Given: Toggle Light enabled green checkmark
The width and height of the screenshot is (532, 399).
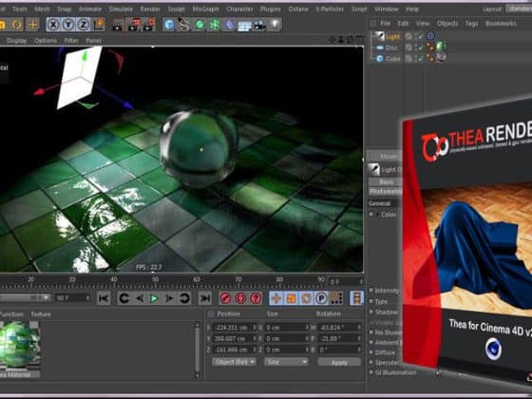Looking at the screenshot, I should [x=421, y=36].
